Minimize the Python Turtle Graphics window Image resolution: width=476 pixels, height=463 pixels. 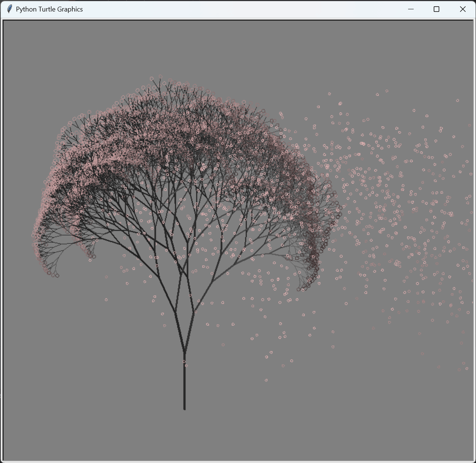point(411,9)
